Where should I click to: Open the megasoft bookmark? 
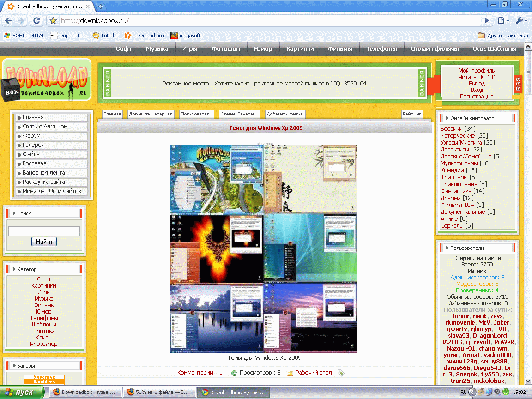click(x=186, y=36)
